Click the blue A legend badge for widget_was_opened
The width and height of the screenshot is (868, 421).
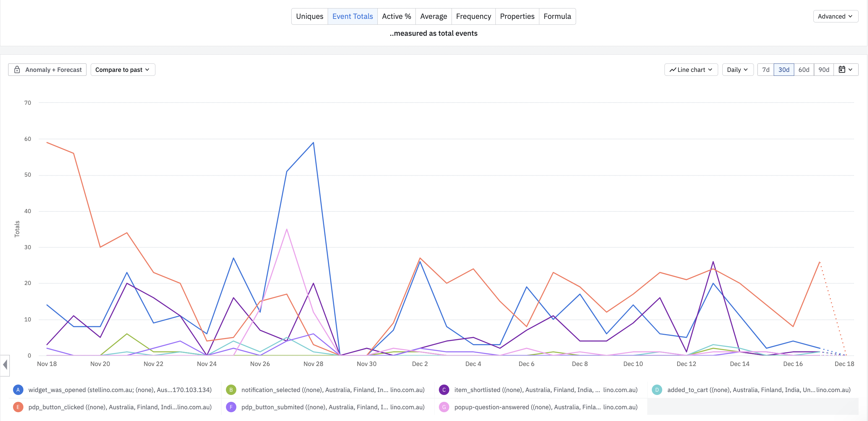pyautogui.click(x=18, y=390)
